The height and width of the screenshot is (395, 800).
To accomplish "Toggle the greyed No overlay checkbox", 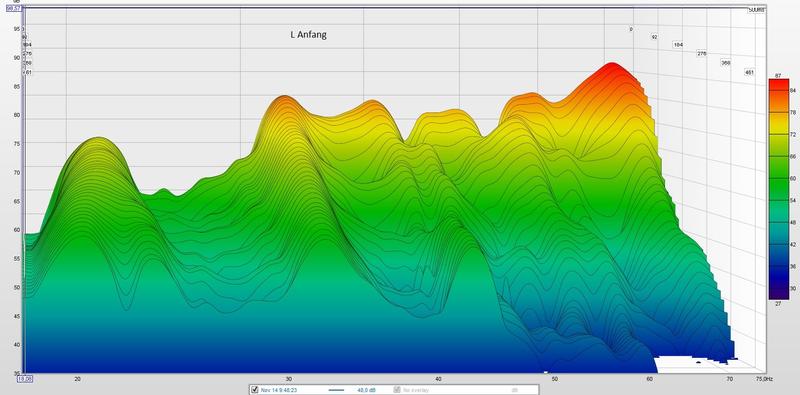I will (x=397, y=390).
